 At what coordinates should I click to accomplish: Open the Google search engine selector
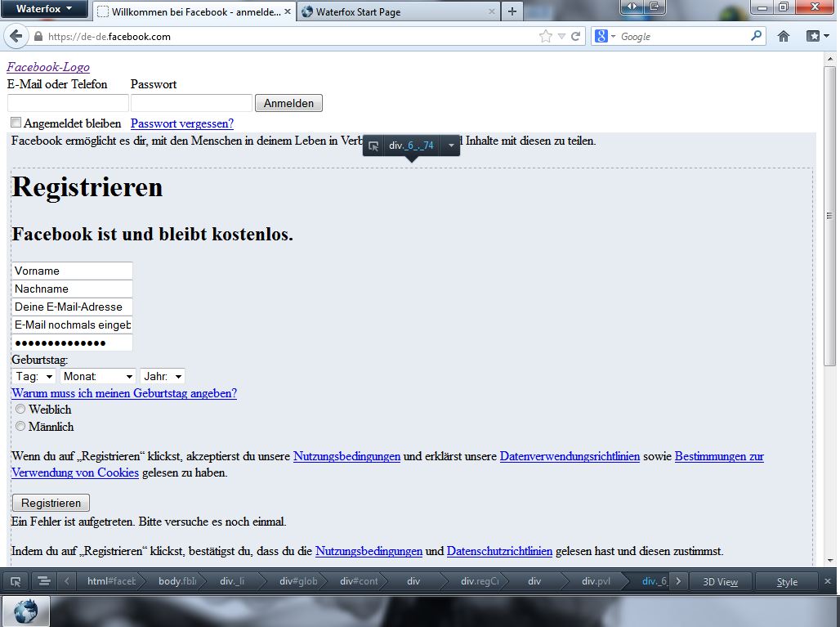tap(605, 37)
